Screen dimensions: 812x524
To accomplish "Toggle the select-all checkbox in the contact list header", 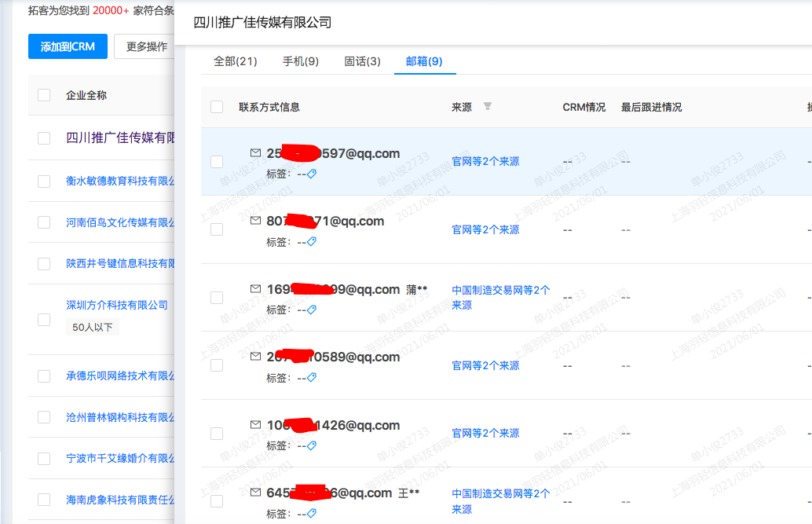I will pyautogui.click(x=217, y=107).
